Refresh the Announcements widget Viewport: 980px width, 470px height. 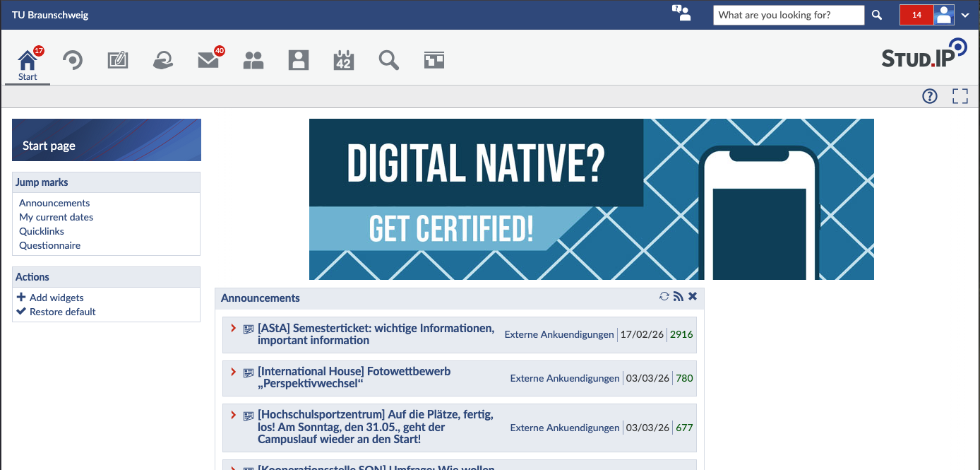tap(664, 297)
